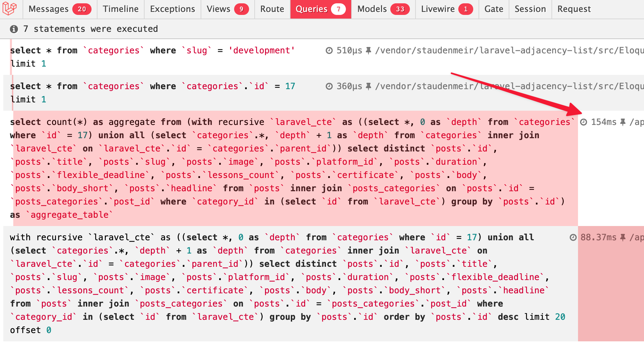Pin the 510µs categories query
The height and width of the screenshot is (344, 644).
coord(369,50)
